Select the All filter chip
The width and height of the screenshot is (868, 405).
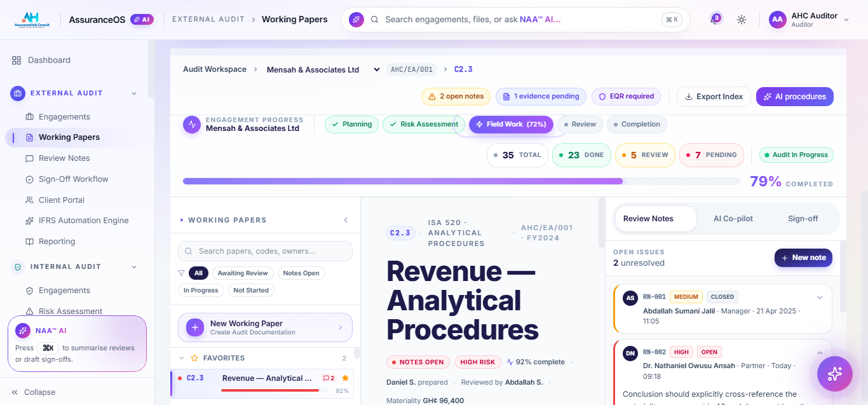pos(198,273)
